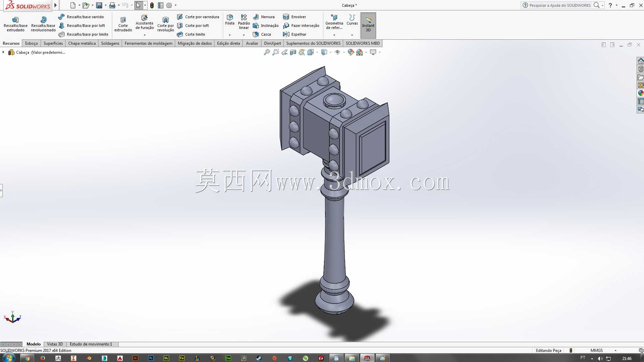644x362 pixels.
Task: Open Filete dropdown arrow
Action: point(230,35)
